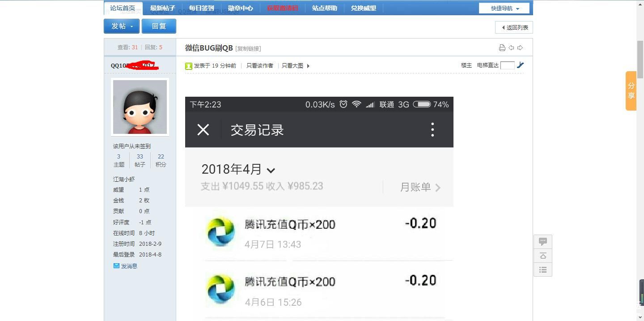Open the user's 积分 count link
Image resolution: width=644 pixels, height=321 pixels.
click(x=161, y=160)
